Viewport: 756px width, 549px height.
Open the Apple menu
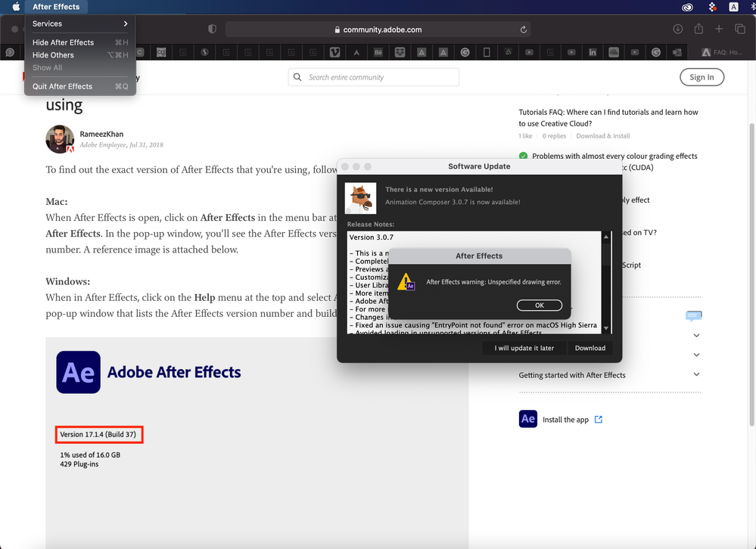[x=16, y=7]
